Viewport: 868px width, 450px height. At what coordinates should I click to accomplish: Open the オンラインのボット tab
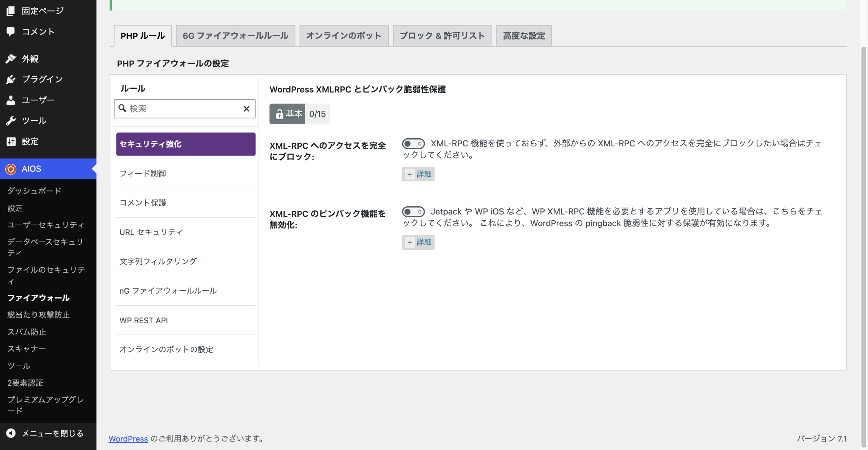344,36
